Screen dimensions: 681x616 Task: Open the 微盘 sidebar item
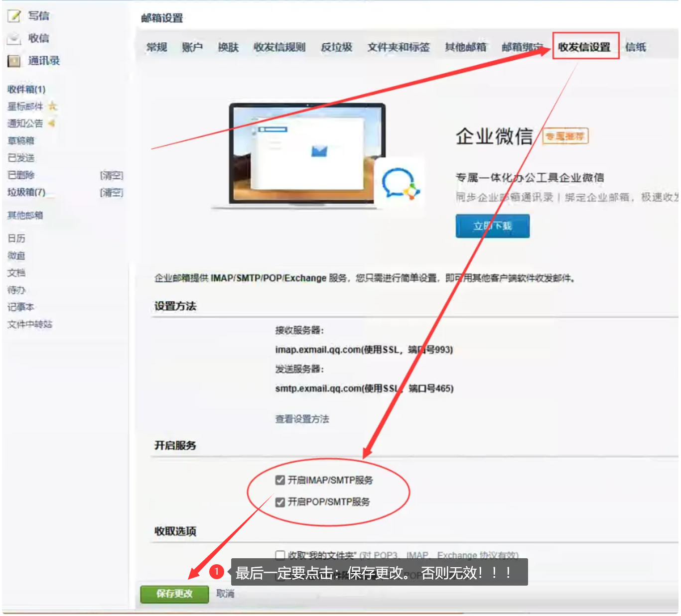pyautogui.click(x=16, y=256)
